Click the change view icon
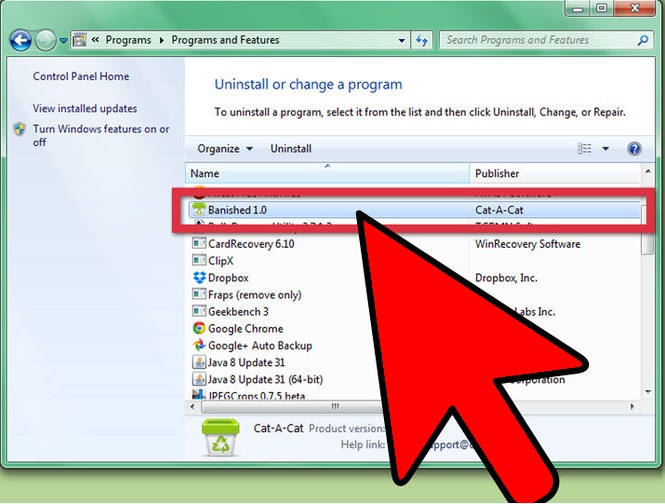Image resolution: width=665 pixels, height=504 pixels. tap(584, 148)
